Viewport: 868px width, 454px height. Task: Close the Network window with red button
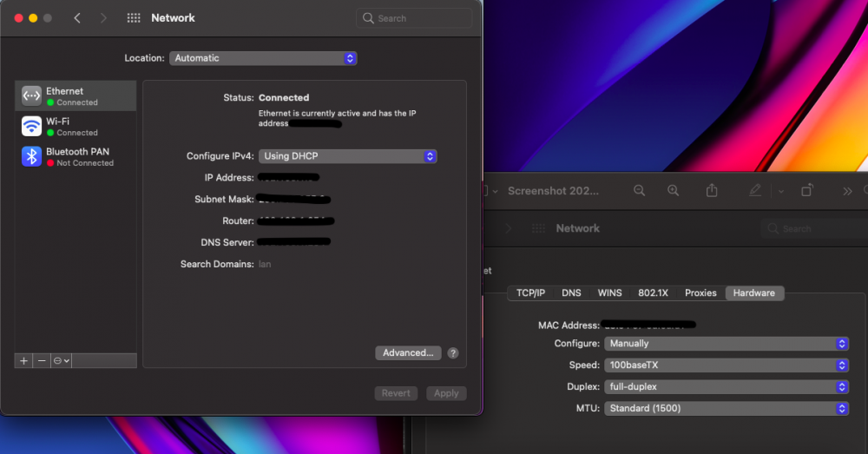pyautogui.click(x=18, y=18)
